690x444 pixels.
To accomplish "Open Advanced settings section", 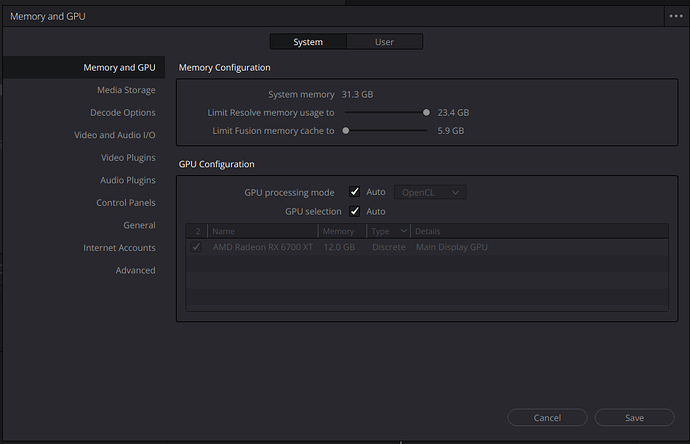I will [135, 270].
